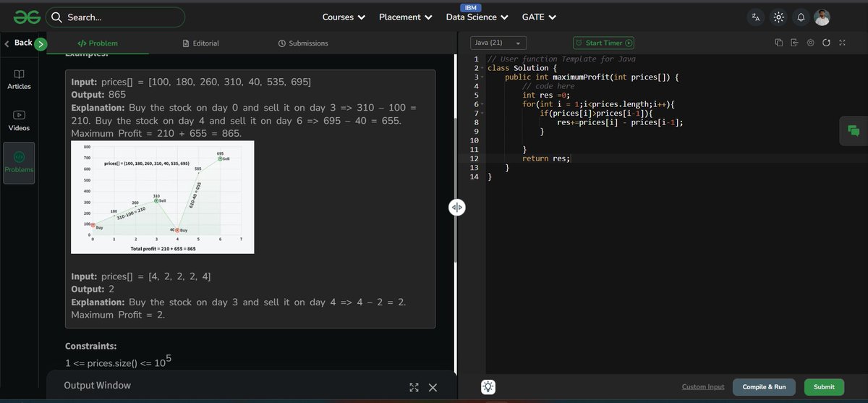Close the Output Window

(x=433, y=387)
